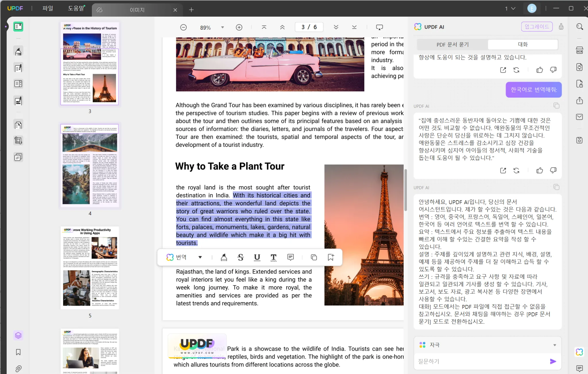The width and height of the screenshot is (588, 374).
Task: Select the page 4 thumbnail
Action: [90, 166]
